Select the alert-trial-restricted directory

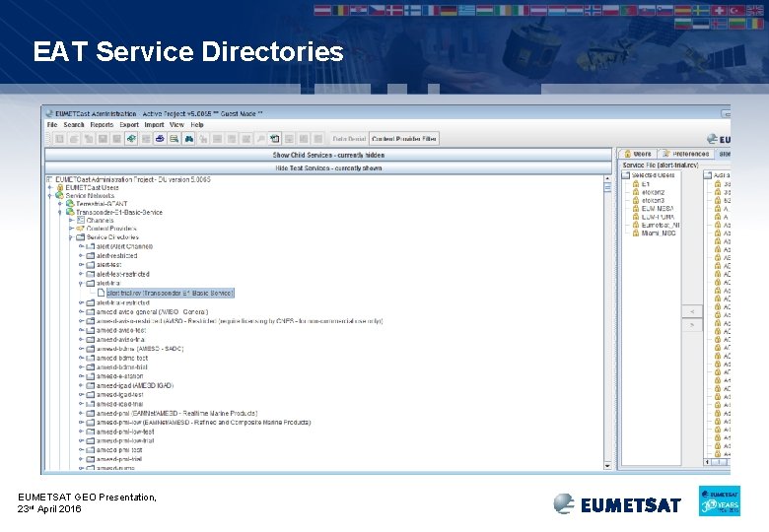(122, 302)
